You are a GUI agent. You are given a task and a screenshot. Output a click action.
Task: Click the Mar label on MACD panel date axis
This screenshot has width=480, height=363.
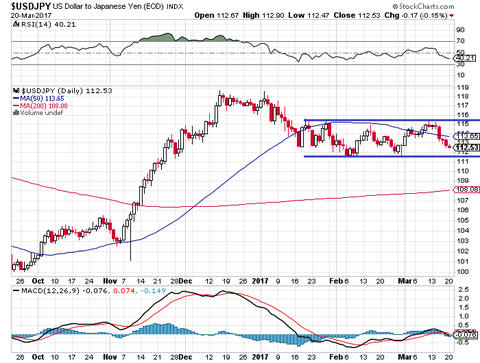coord(404,357)
